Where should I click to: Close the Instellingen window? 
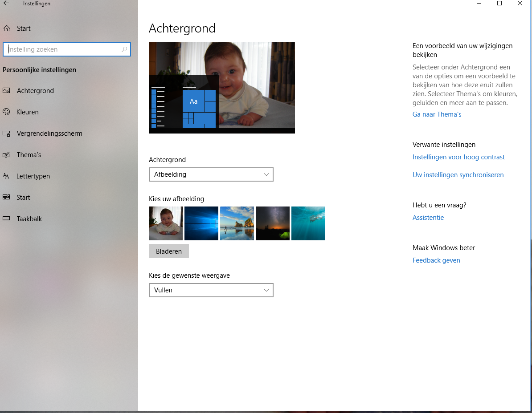[x=520, y=4]
